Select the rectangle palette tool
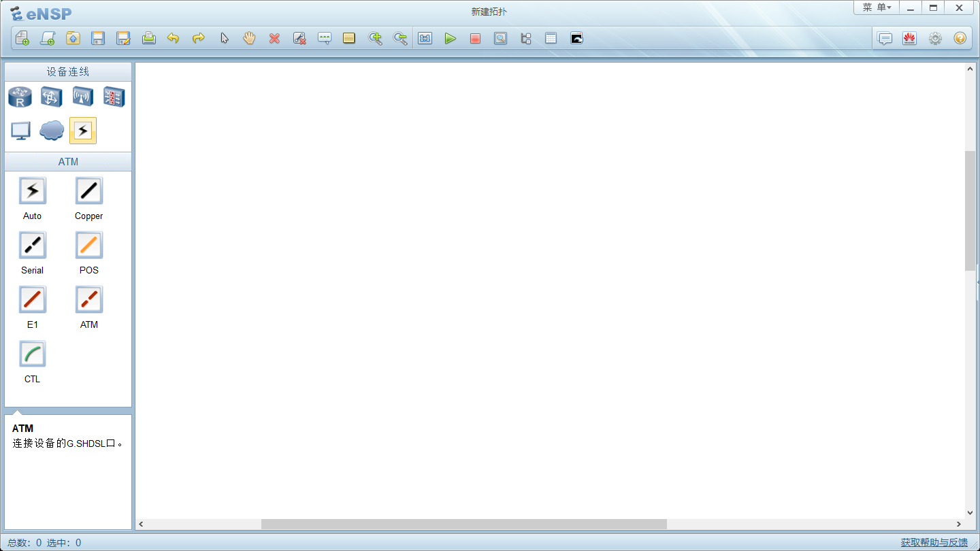The height and width of the screenshot is (551, 980). point(349,38)
